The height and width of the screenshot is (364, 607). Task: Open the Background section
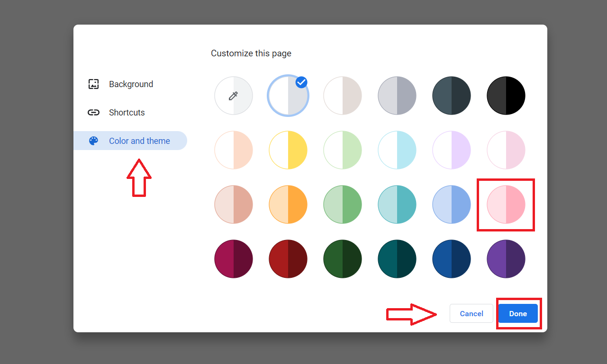point(131,84)
